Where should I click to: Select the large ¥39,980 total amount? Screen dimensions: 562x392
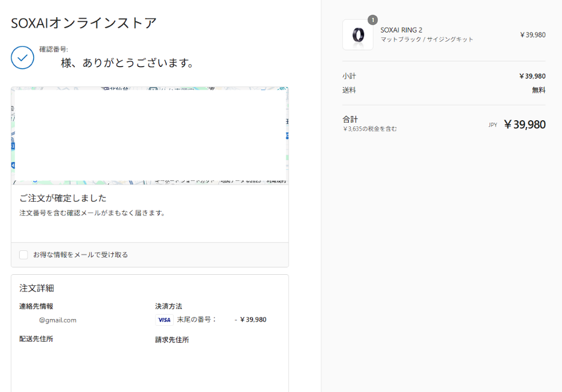(x=525, y=125)
